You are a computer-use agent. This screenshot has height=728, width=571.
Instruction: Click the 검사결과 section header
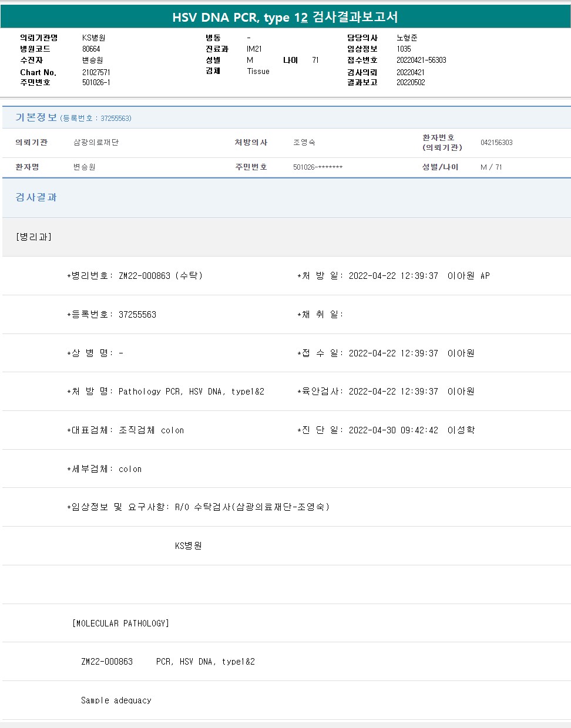tap(36, 197)
